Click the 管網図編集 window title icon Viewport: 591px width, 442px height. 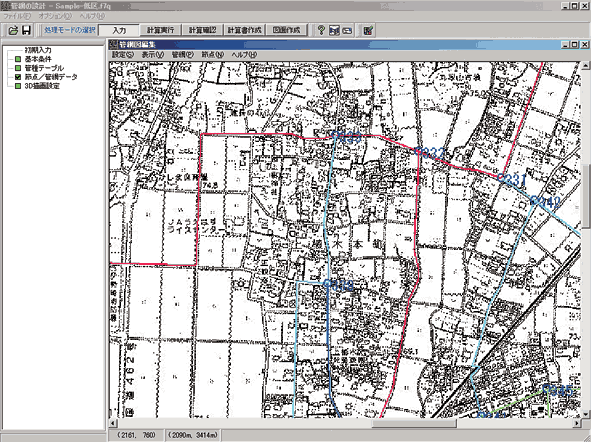113,45
